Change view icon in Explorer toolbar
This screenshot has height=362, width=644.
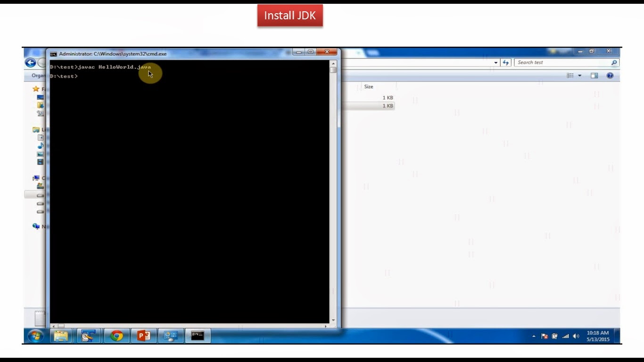click(x=570, y=75)
